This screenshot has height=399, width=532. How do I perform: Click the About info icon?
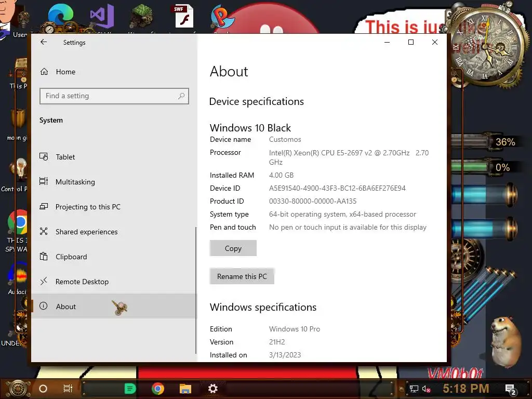coord(44,306)
